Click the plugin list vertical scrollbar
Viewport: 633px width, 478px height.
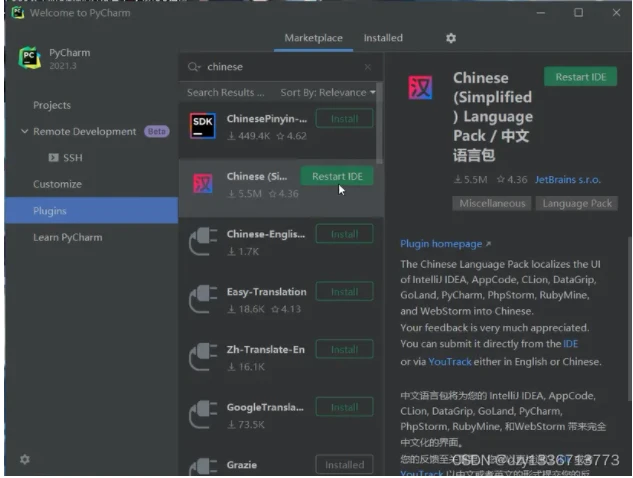tap(379, 130)
